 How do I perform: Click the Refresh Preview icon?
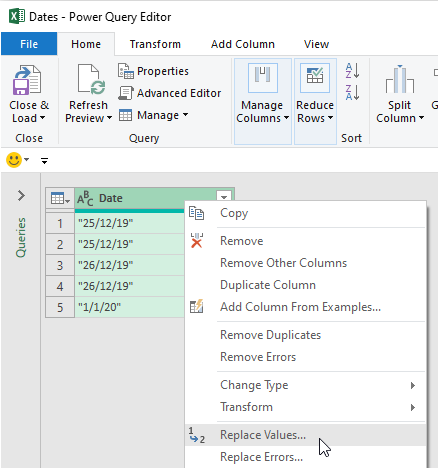click(x=92, y=79)
